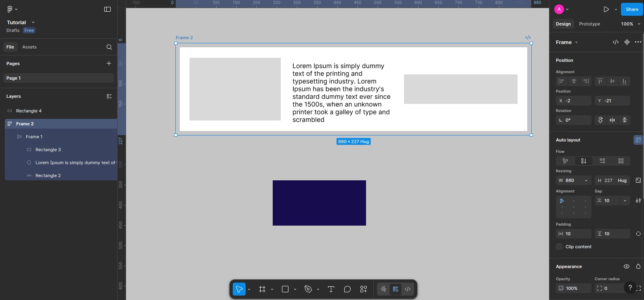Image resolution: width=644 pixels, height=300 pixels.
Task: Align the selection left
Action: pyautogui.click(x=562, y=81)
